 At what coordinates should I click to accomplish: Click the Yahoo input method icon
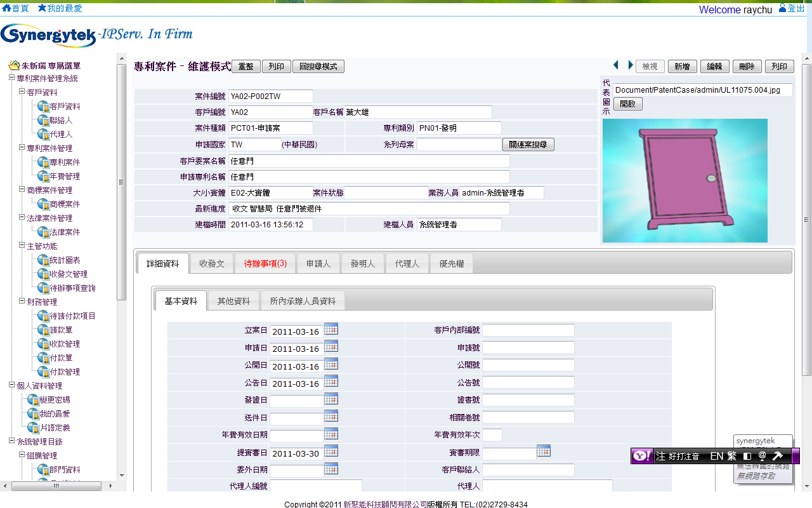(641, 456)
